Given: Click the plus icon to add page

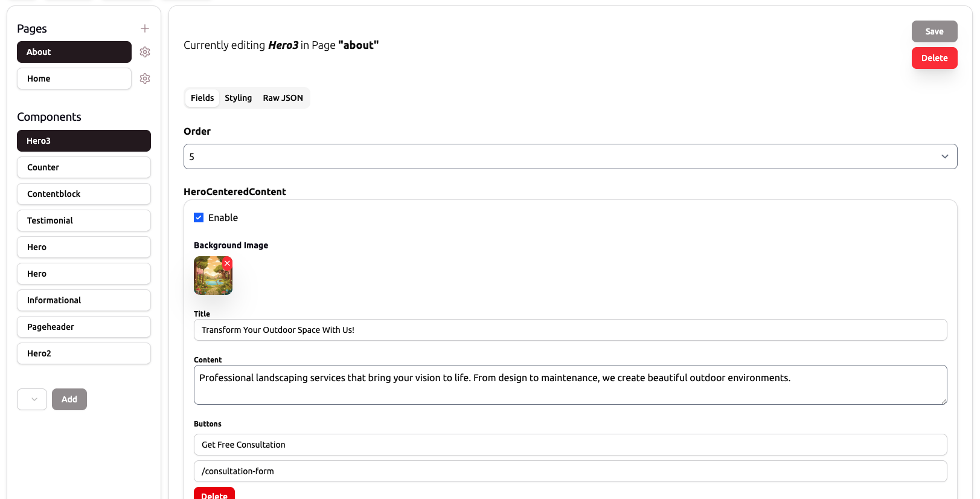Looking at the screenshot, I should (145, 28).
